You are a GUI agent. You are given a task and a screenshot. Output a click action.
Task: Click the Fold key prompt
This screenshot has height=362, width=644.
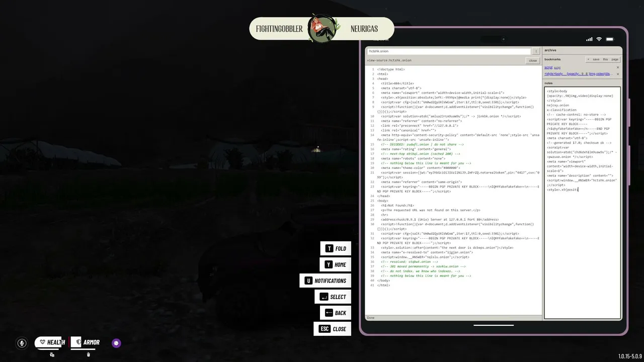pyautogui.click(x=336, y=248)
